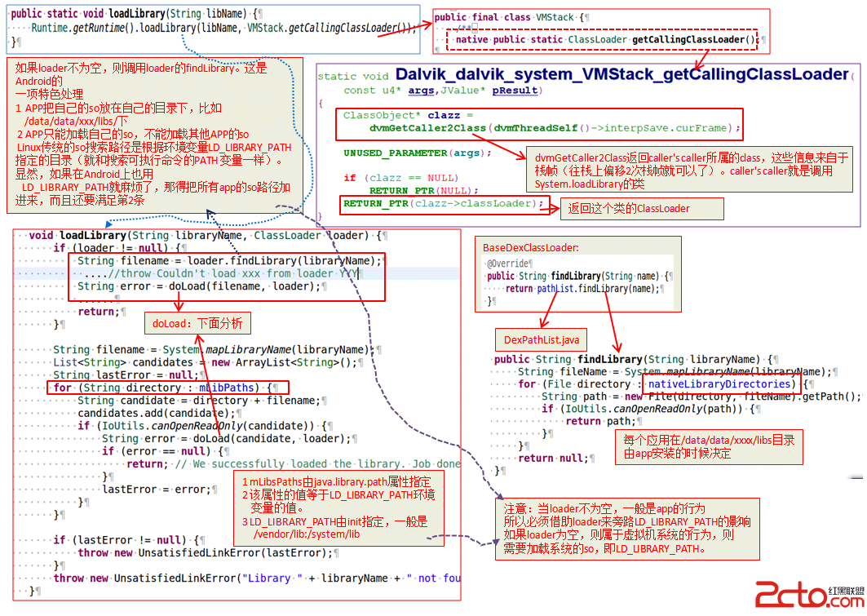The width and height of the screenshot is (867, 616).
Task: Click the 'if (IoUtils.canOpenReadOnly(candidate)) {' line
Action: coord(201,427)
